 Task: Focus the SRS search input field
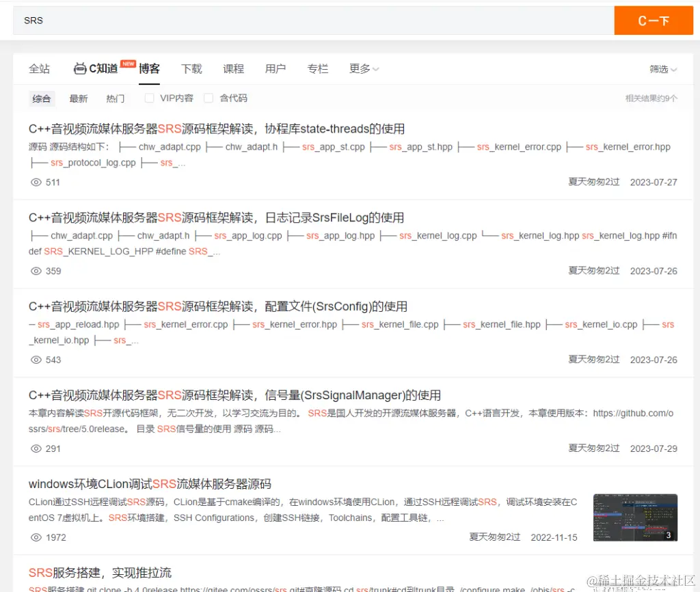(x=313, y=21)
